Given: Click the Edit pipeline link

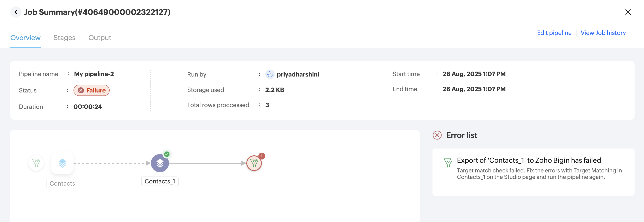Looking at the screenshot, I should click(554, 33).
